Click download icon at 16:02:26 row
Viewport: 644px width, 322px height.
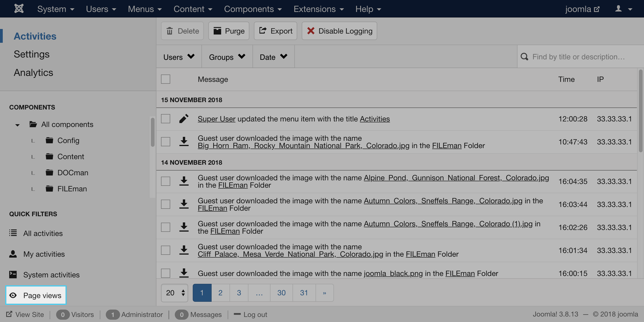pos(184,227)
